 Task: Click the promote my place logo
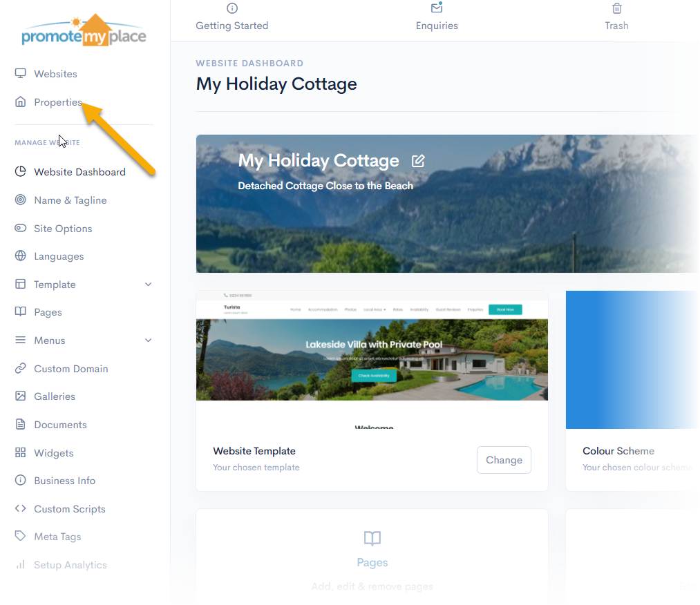pos(84,30)
